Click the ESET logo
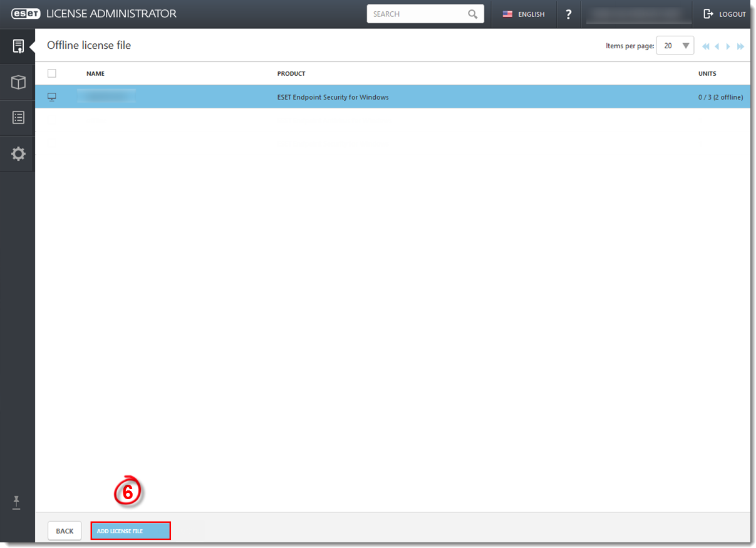Image resolution: width=756 pixels, height=548 pixels. click(26, 14)
